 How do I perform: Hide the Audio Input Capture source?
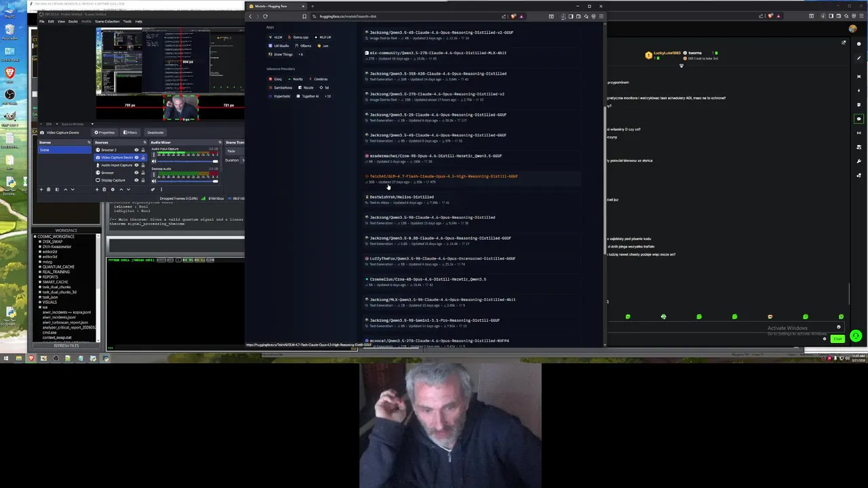[136, 165]
